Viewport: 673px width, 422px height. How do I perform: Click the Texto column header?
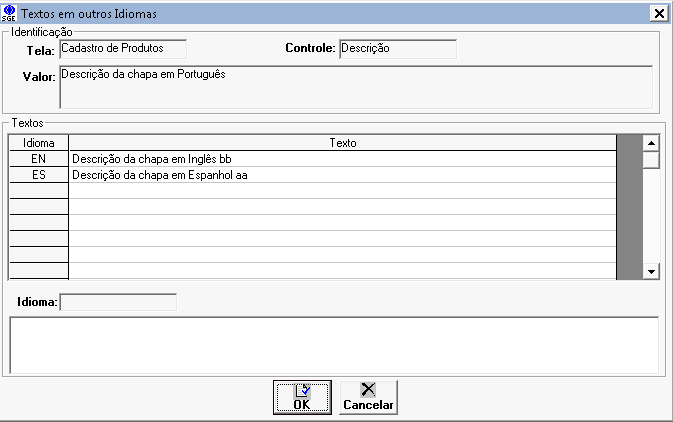342,143
